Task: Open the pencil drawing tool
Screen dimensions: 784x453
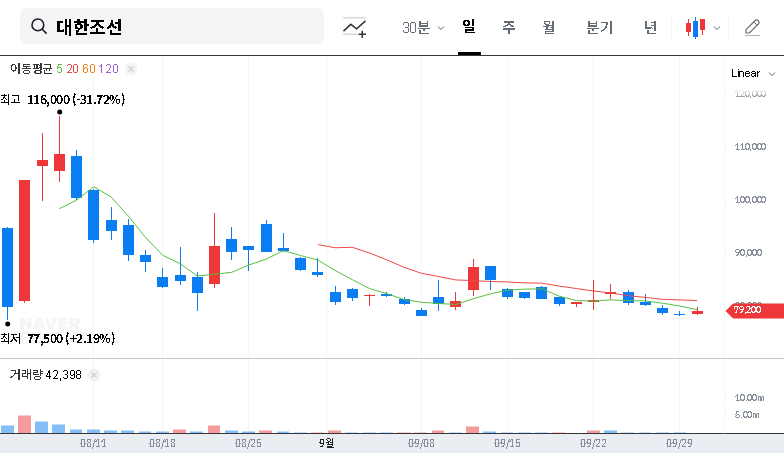Action: (752, 28)
